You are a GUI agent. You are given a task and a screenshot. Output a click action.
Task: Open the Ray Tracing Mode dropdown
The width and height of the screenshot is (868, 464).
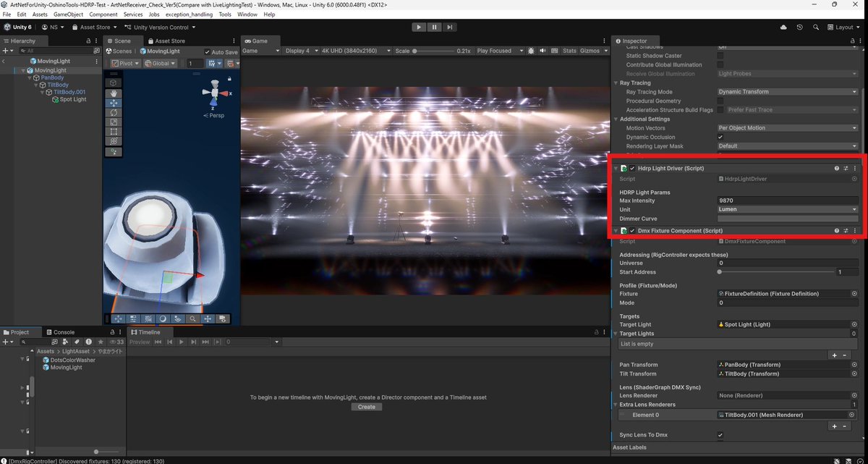(x=788, y=92)
